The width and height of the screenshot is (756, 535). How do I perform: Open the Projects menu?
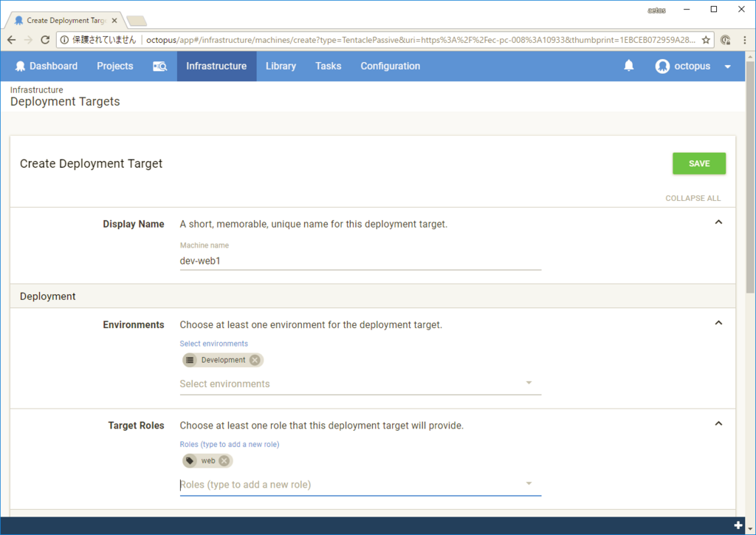(x=114, y=66)
